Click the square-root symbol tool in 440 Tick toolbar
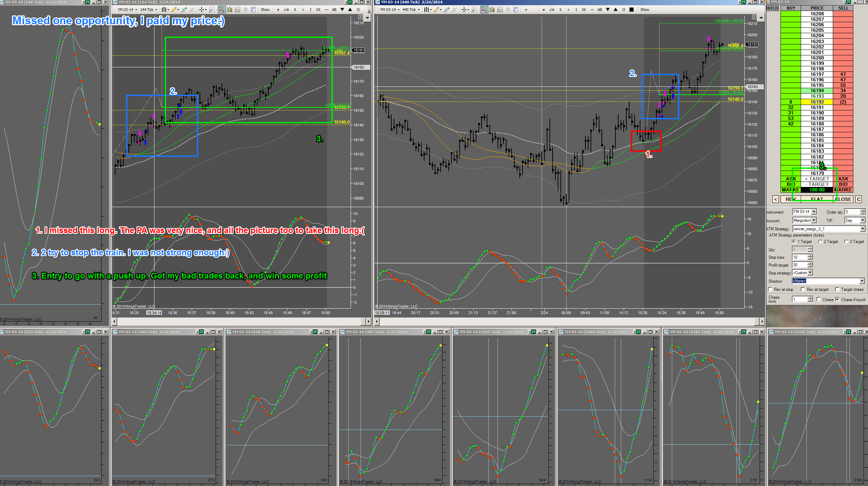This screenshot has height=486, width=868. tap(552, 10)
